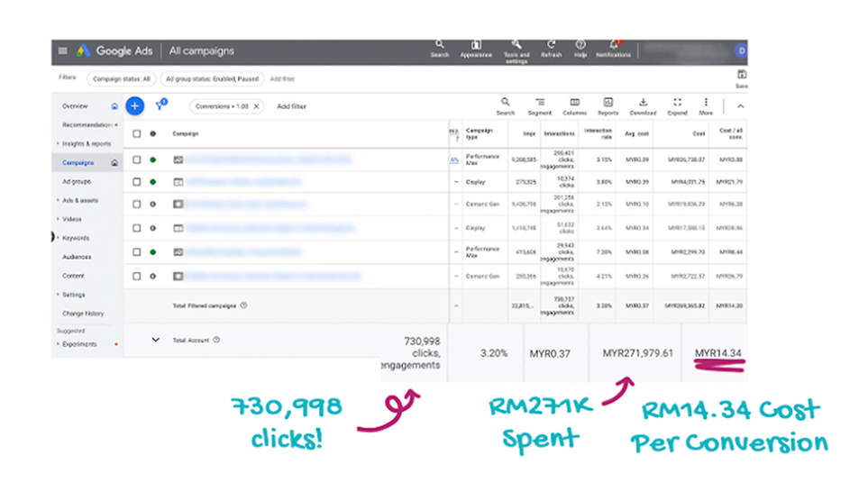Click the Campaign status: All filter chip

[122, 78]
